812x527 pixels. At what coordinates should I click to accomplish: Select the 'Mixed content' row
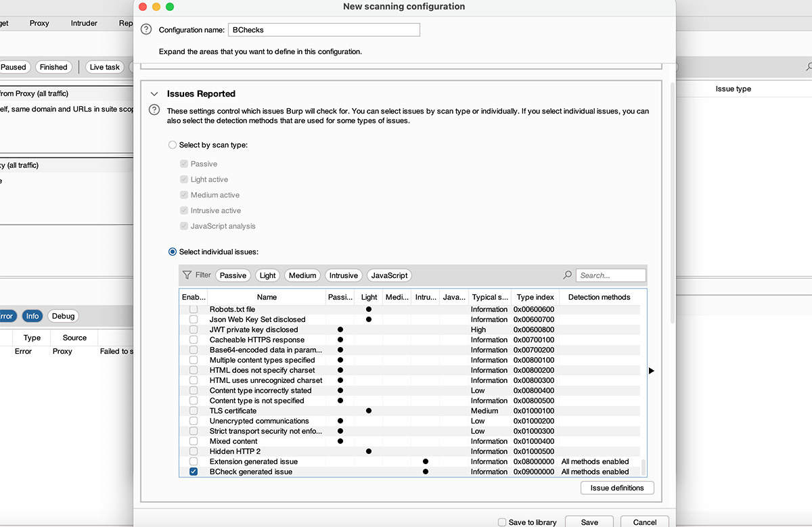click(x=409, y=441)
